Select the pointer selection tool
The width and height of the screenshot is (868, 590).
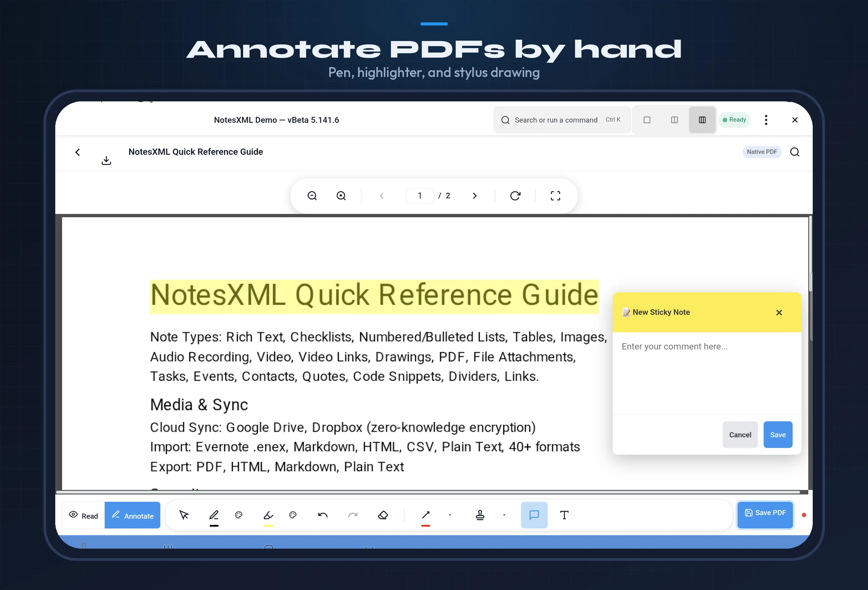coord(184,515)
